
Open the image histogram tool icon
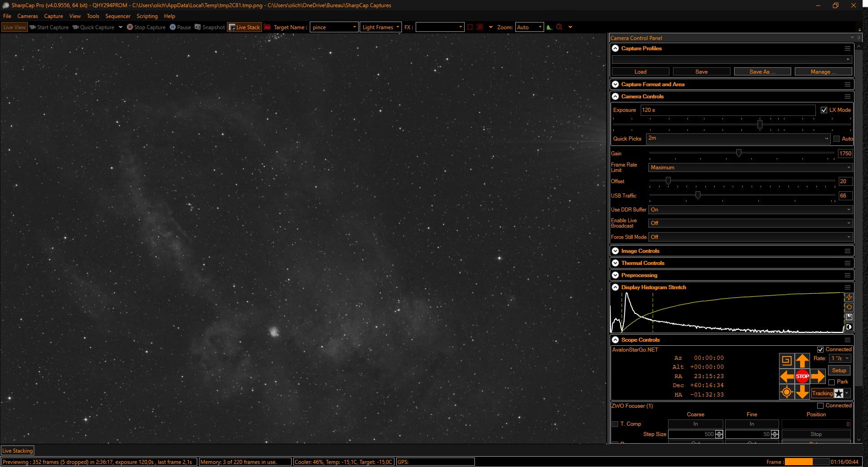pos(549,27)
